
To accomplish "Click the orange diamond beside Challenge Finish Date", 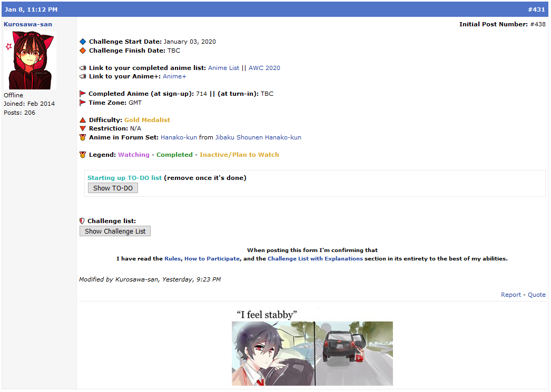I will [83, 51].
